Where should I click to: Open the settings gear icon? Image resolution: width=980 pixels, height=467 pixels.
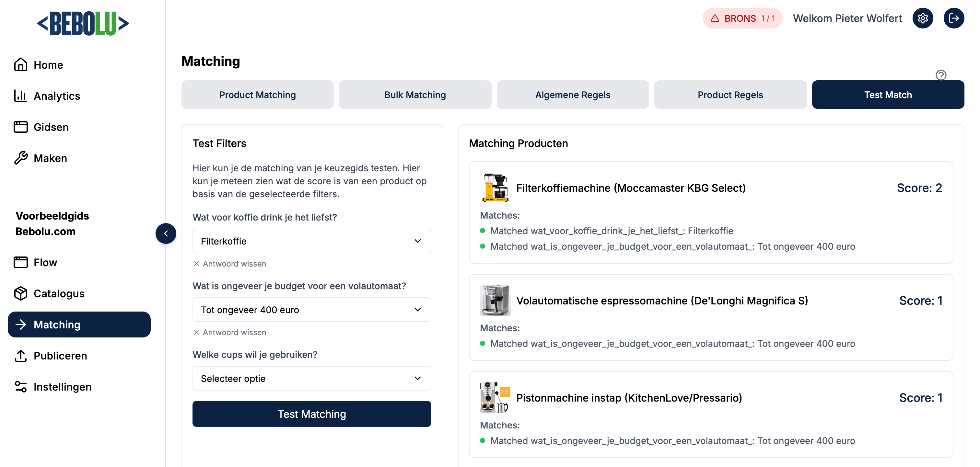(923, 18)
